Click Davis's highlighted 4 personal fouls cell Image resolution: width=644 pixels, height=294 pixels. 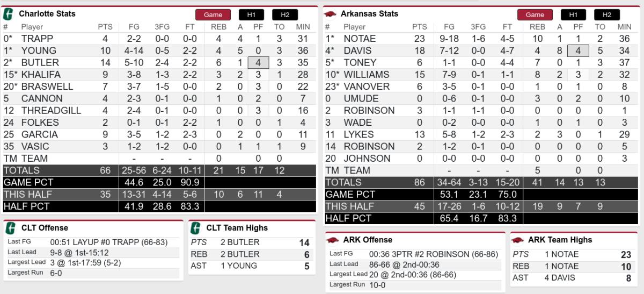pos(578,51)
